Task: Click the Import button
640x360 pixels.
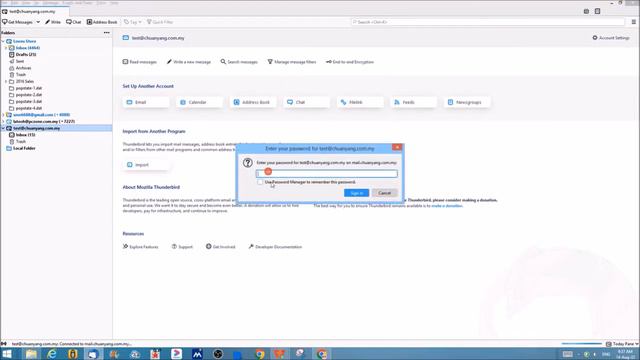Action: 146,164
